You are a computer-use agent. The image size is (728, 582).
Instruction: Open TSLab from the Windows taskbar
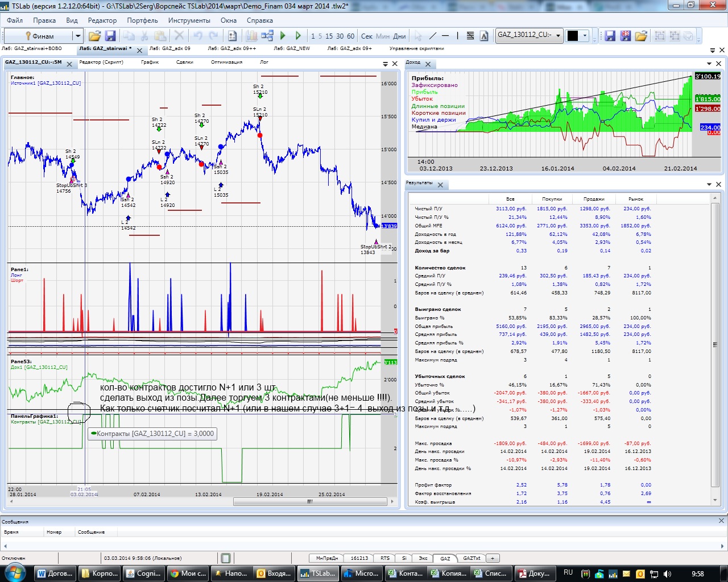click(318, 573)
